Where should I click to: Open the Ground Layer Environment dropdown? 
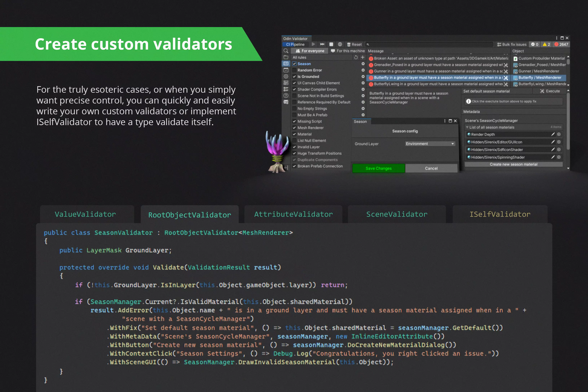(x=430, y=144)
